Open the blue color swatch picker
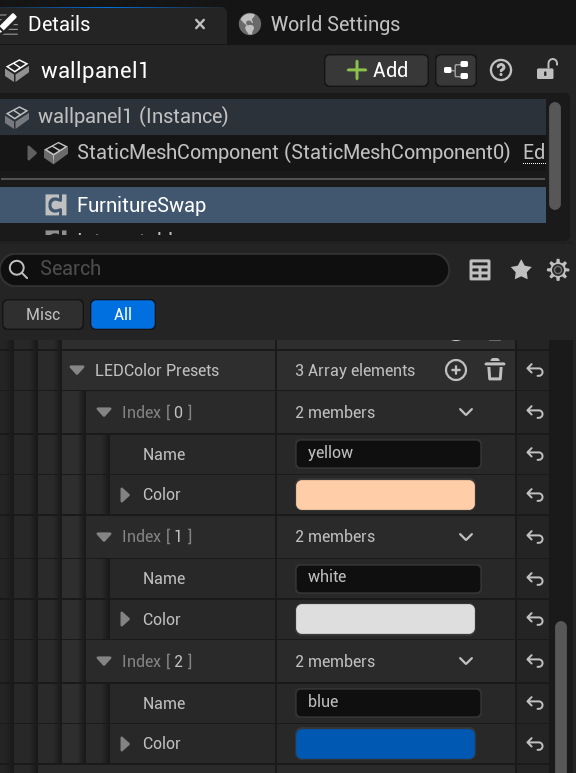This screenshot has width=576, height=773. point(385,743)
